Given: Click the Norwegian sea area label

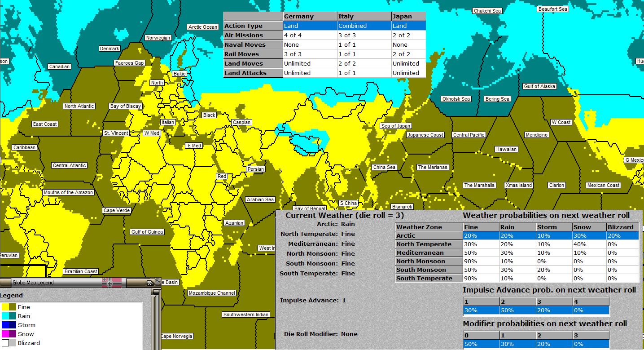Looking at the screenshot, I should click(x=158, y=38).
